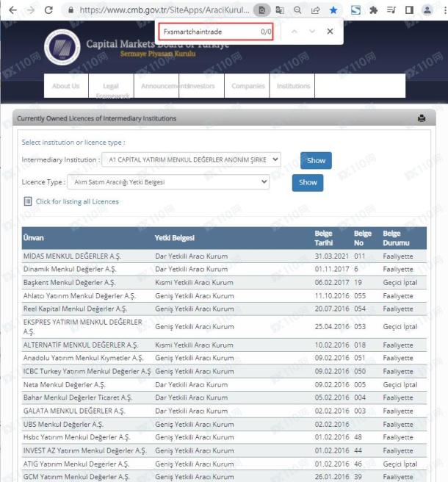Go to next find result arrow

(x=312, y=32)
